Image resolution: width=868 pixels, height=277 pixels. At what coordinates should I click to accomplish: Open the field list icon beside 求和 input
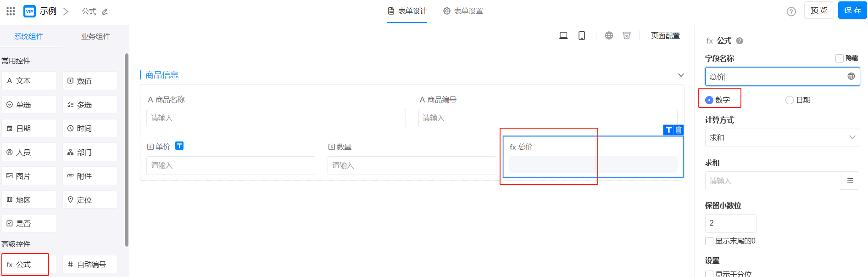pyautogui.click(x=850, y=181)
